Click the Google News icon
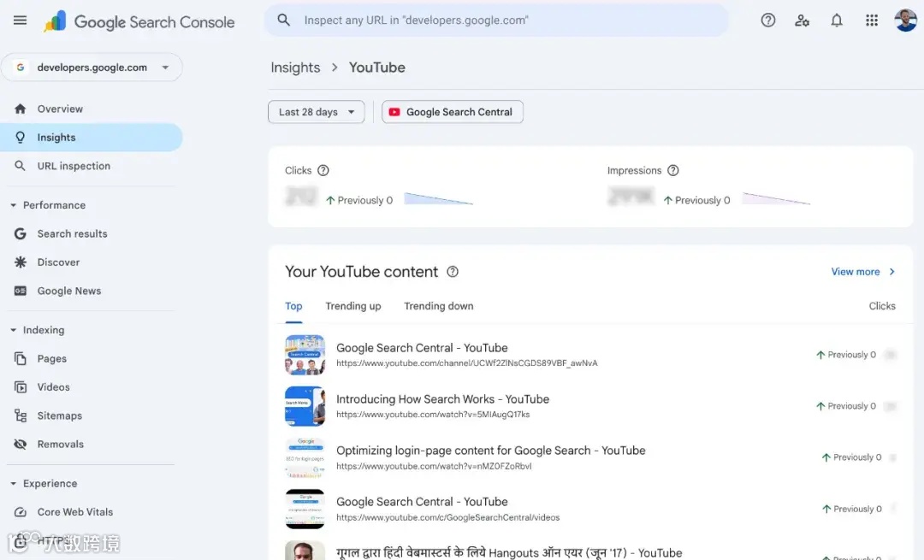 pos(20,291)
